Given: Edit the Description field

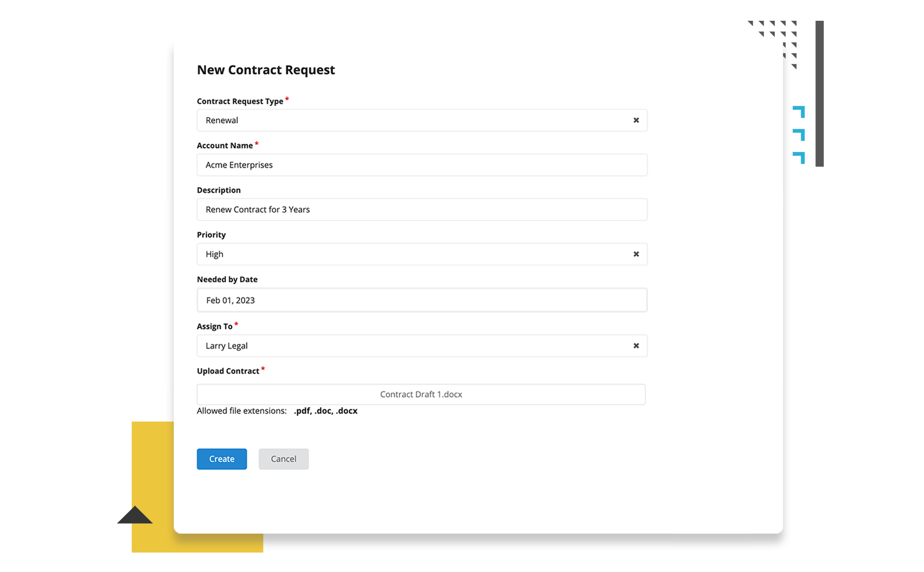Looking at the screenshot, I should (422, 210).
